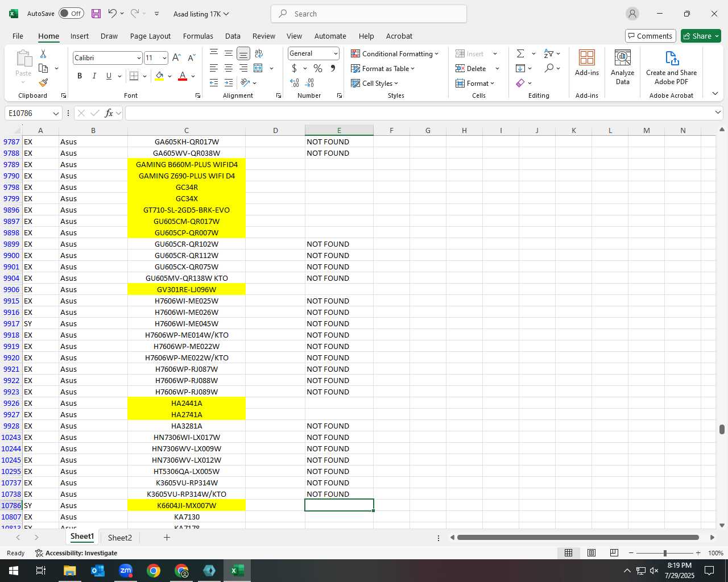The image size is (728, 582).
Task: Toggle Middle Align vertical alignment
Action: 229,53
